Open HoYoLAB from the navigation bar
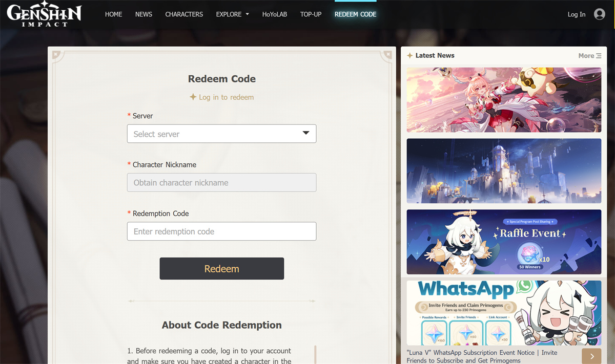The width and height of the screenshot is (615, 364). (x=275, y=14)
